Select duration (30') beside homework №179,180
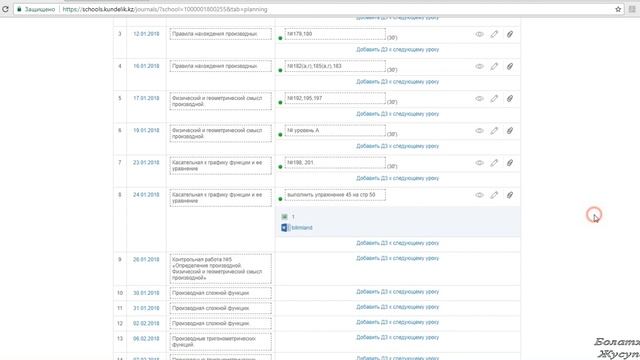 392,38
